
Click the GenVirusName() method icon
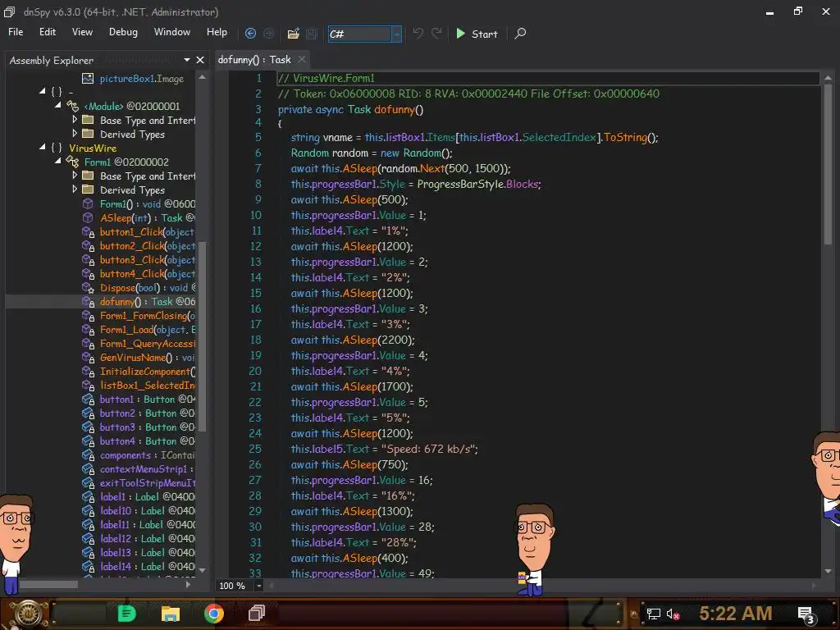pyautogui.click(x=88, y=358)
